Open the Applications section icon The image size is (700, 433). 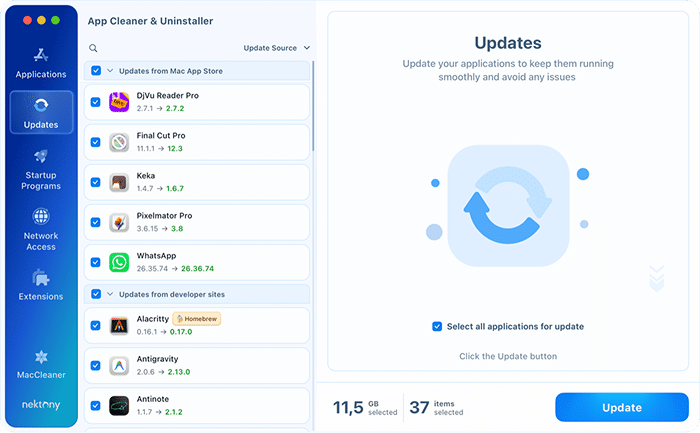tap(41, 55)
